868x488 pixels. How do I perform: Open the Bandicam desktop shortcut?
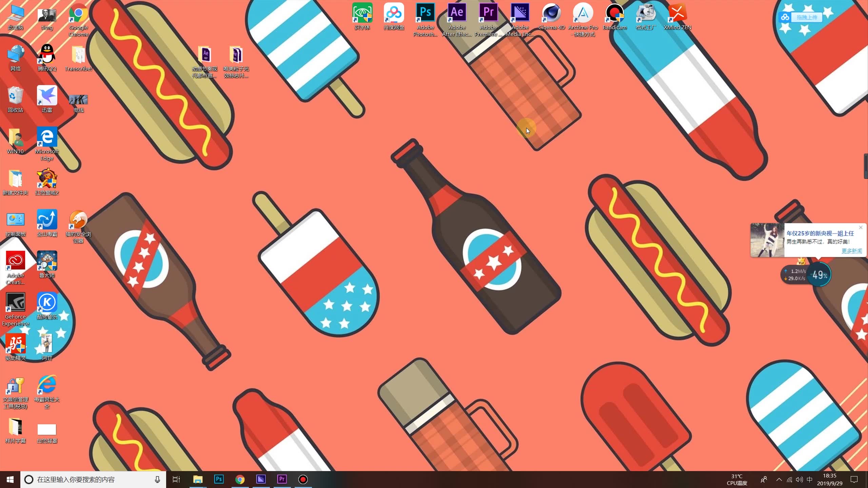pyautogui.click(x=614, y=14)
